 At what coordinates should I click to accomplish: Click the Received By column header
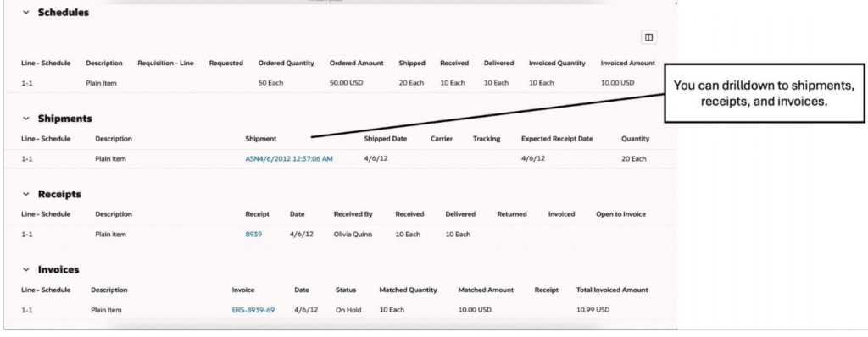(353, 214)
